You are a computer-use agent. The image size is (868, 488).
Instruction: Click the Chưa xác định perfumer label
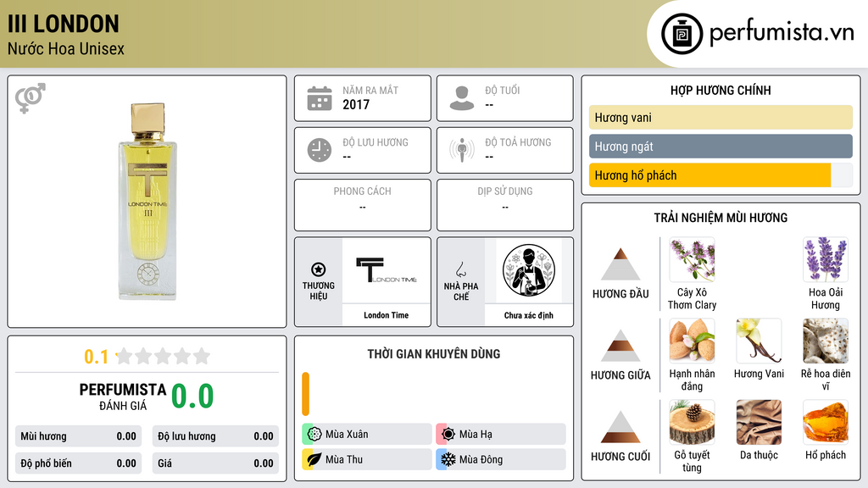529,315
